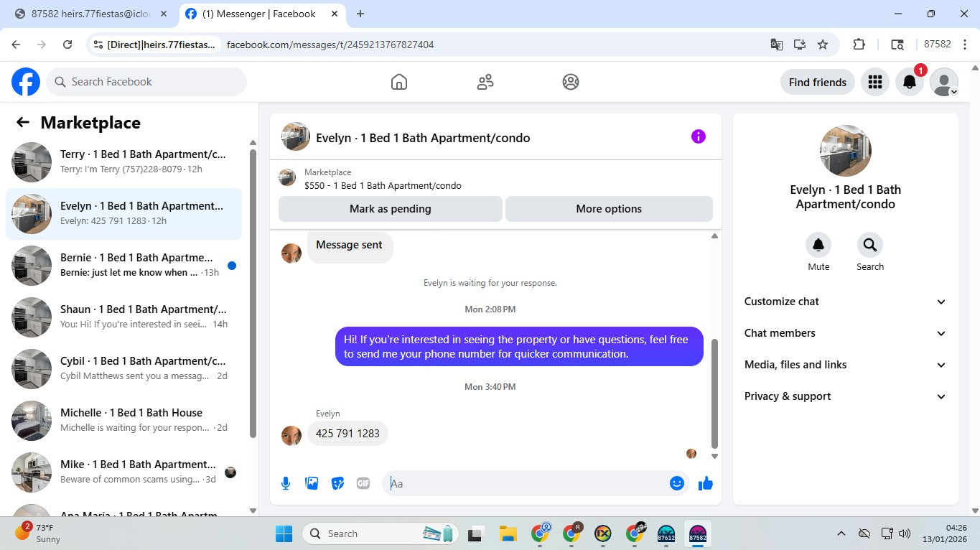This screenshot has height=550, width=980.
Task: Select the Messenger | Facebook tab
Action: point(262,14)
